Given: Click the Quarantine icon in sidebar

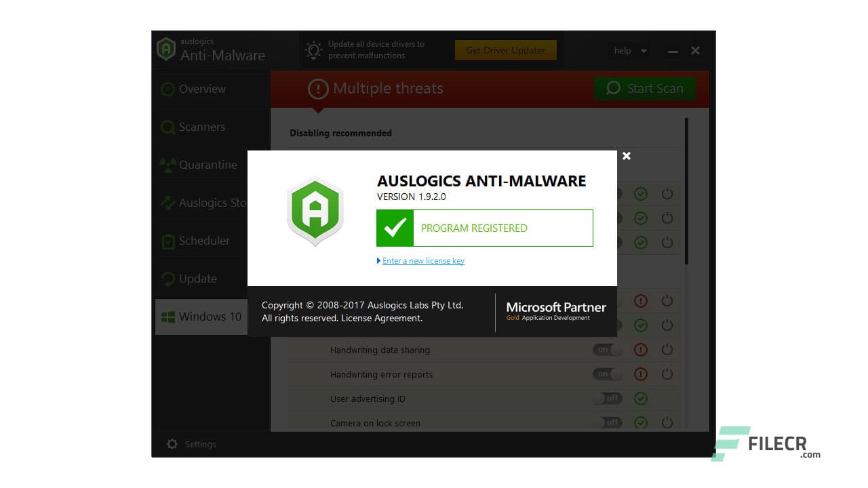Looking at the screenshot, I should (x=167, y=165).
